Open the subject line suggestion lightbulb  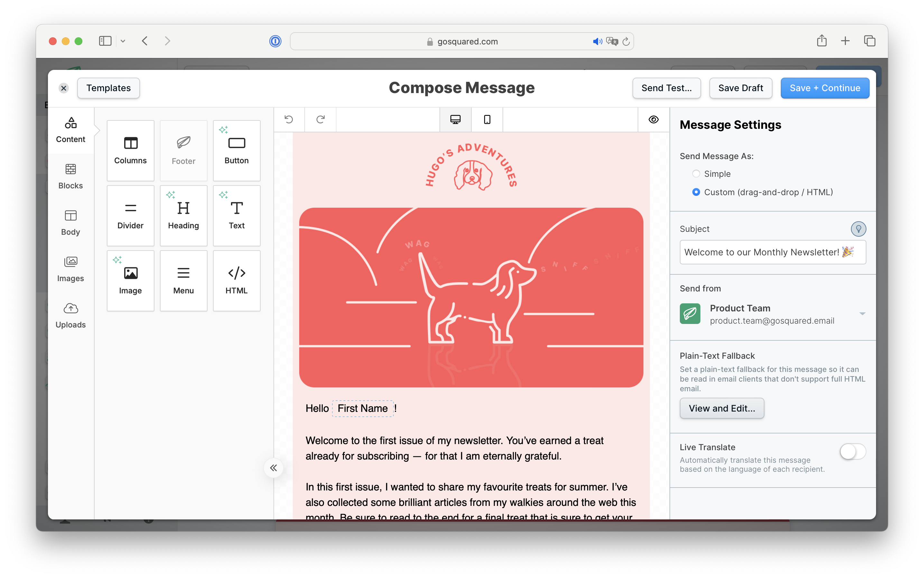[859, 229]
